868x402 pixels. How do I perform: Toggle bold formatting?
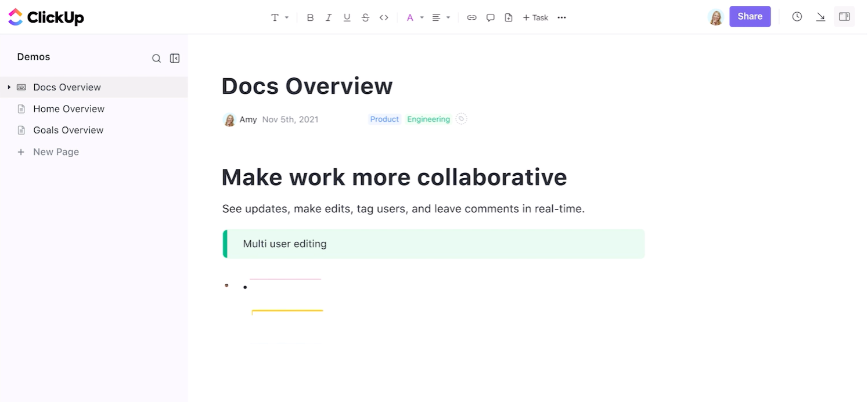[x=310, y=17]
